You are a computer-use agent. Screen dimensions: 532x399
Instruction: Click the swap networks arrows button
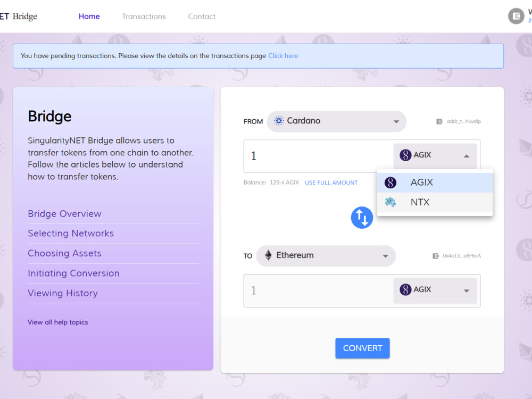pyautogui.click(x=362, y=218)
